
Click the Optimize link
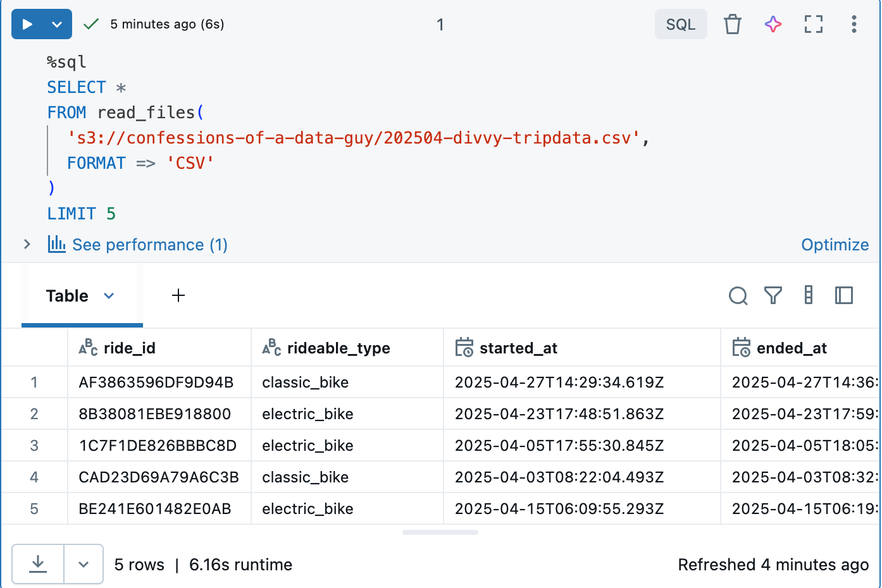835,245
